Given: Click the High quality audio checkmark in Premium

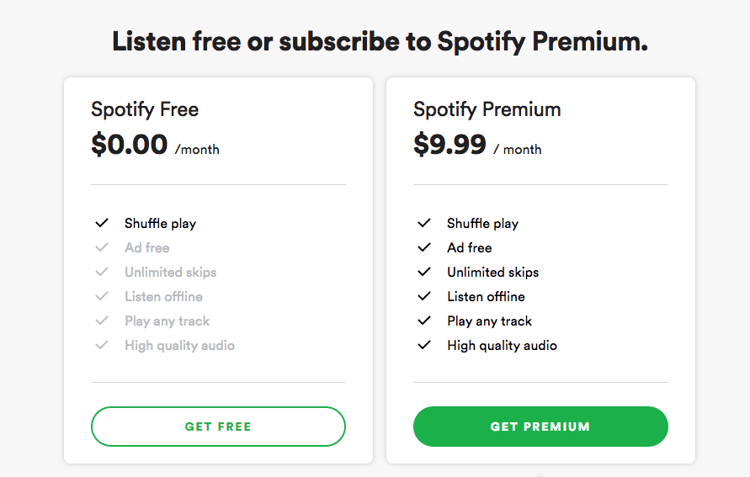Looking at the screenshot, I should [424, 345].
